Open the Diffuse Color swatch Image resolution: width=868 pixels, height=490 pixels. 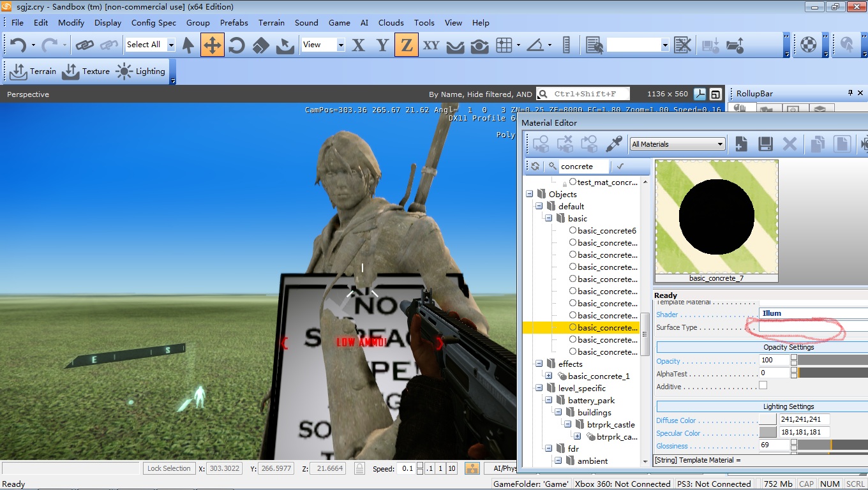(x=768, y=419)
